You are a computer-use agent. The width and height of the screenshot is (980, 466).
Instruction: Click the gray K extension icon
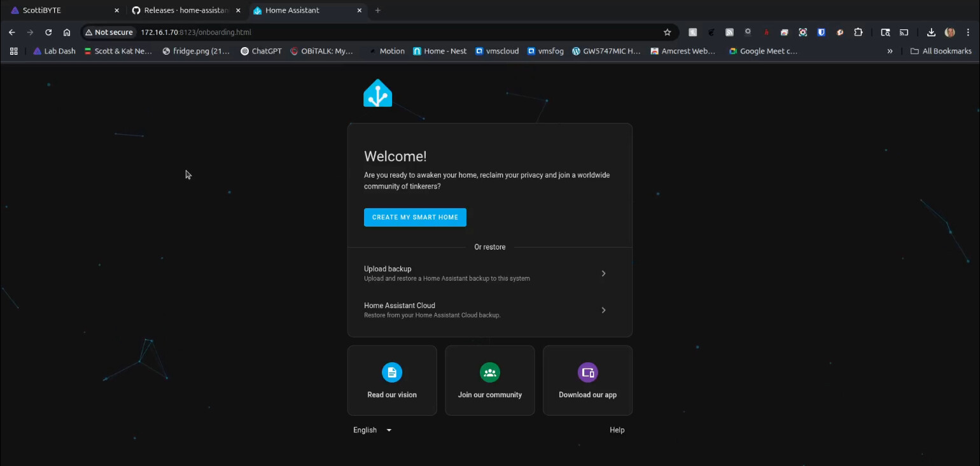pyautogui.click(x=692, y=32)
